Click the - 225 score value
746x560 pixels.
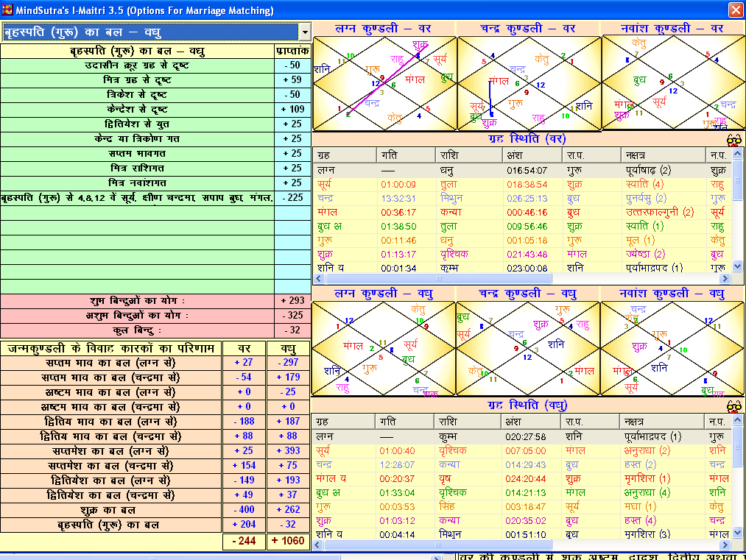pos(292,198)
